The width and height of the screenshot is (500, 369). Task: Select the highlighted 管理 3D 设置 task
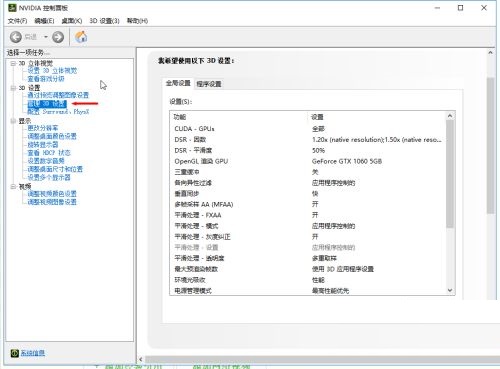(x=47, y=104)
